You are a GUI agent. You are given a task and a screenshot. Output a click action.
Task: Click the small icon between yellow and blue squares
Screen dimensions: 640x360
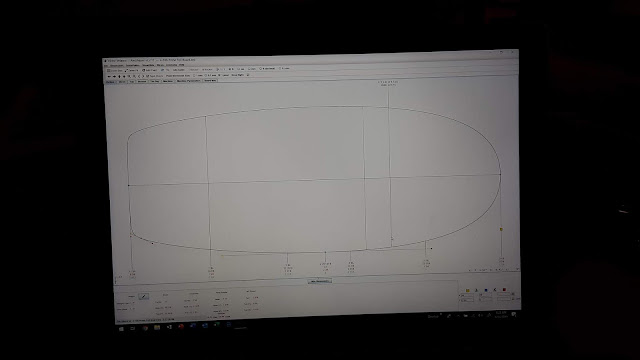coord(476,290)
